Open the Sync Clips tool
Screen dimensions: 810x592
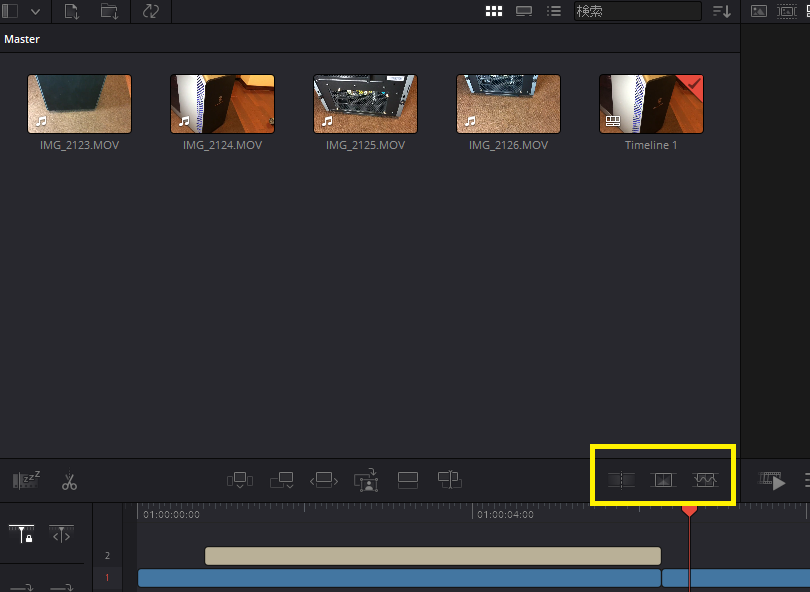click(x=150, y=11)
